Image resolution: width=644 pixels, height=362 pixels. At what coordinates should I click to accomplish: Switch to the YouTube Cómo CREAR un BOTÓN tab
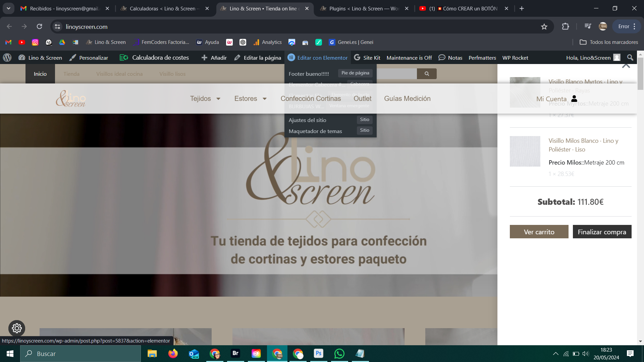464,8
